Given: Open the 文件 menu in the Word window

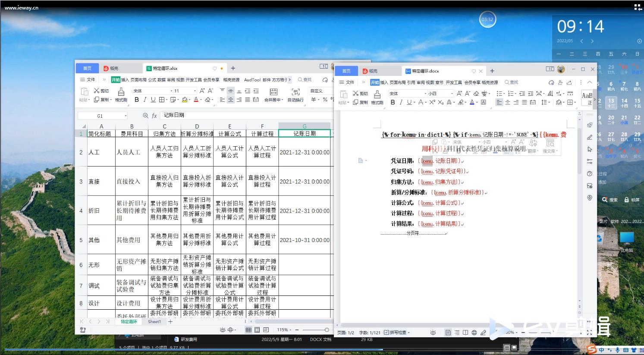Looking at the screenshot, I should pyautogui.click(x=347, y=82).
